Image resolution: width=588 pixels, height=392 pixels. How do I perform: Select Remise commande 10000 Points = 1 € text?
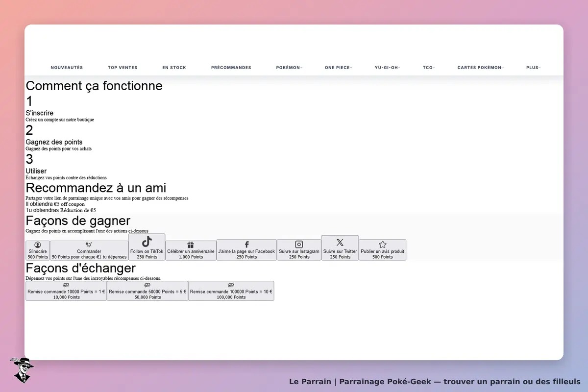coord(66,292)
